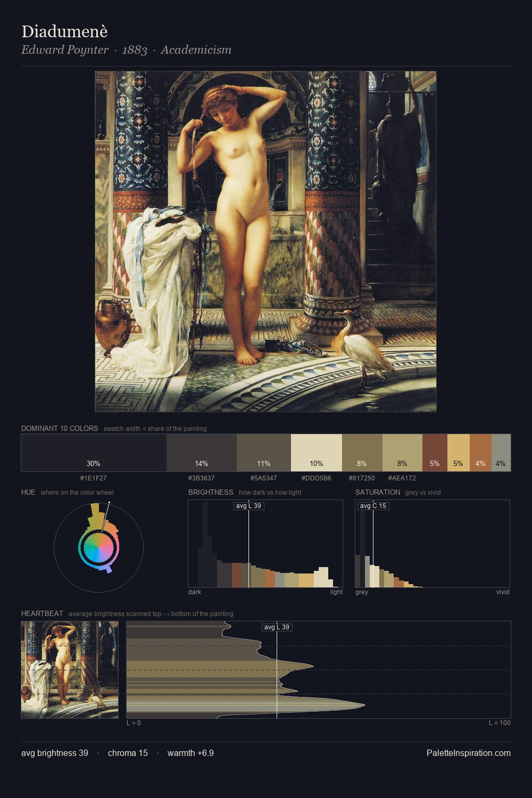Pick the golden 5% swatch

[459, 453]
